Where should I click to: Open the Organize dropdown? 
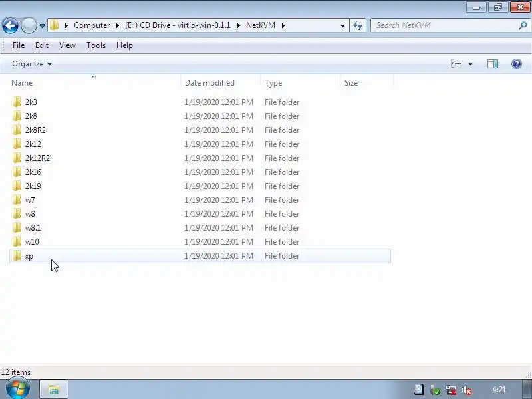coord(32,64)
